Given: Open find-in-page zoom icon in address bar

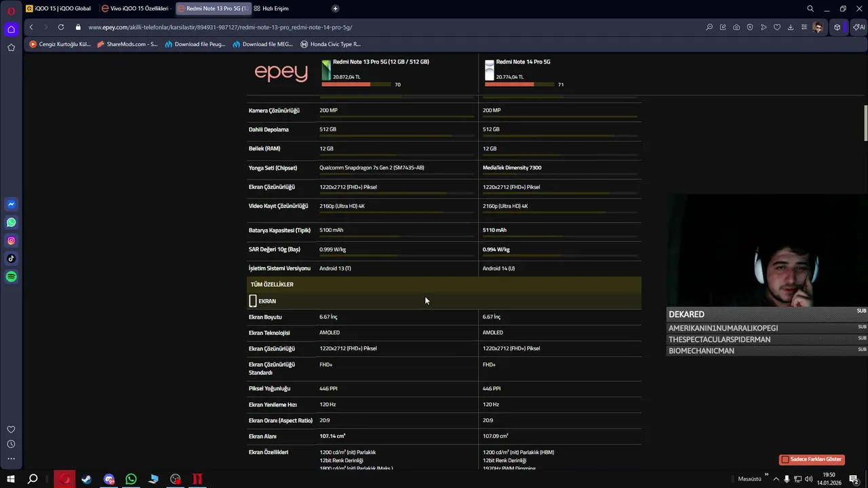Looking at the screenshot, I should [709, 27].
